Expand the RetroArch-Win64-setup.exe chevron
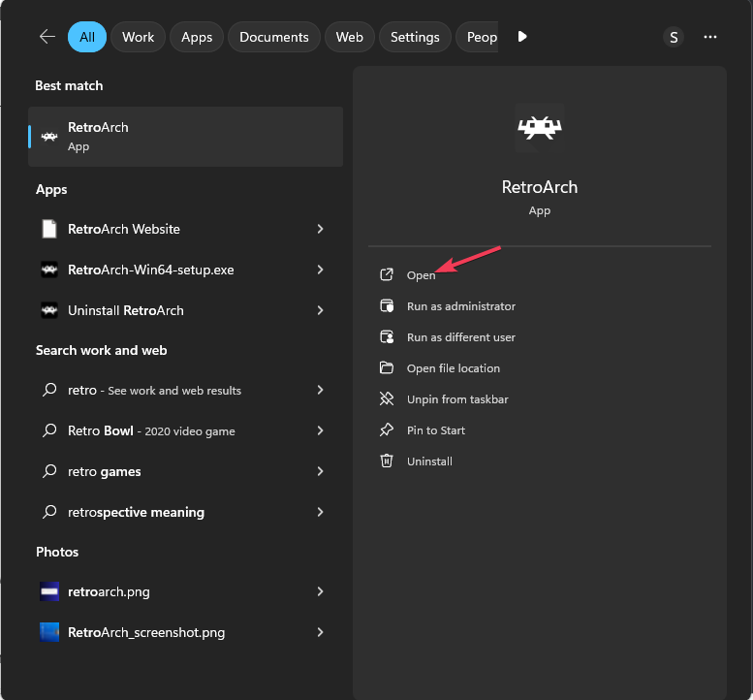 pyautogui.click(x=321, y=270)
